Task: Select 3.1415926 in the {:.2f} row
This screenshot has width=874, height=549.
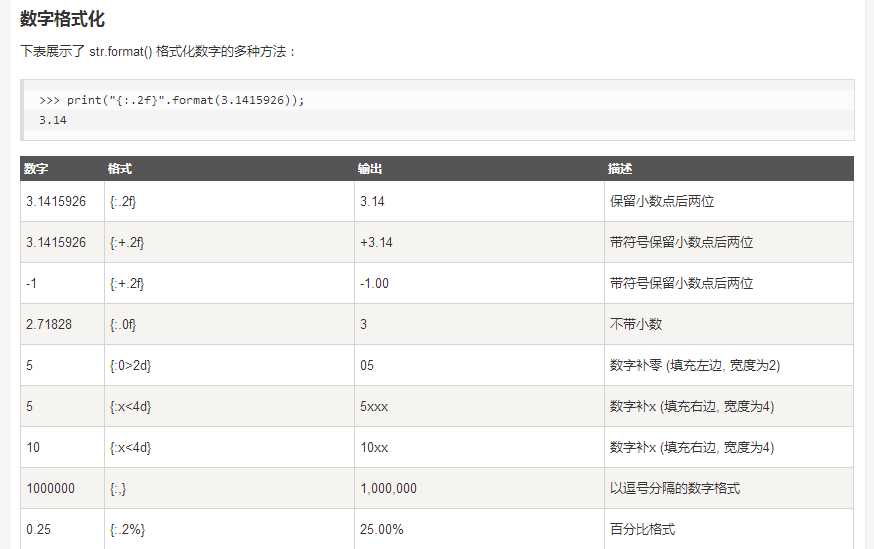Action: (x=56, y=201)
